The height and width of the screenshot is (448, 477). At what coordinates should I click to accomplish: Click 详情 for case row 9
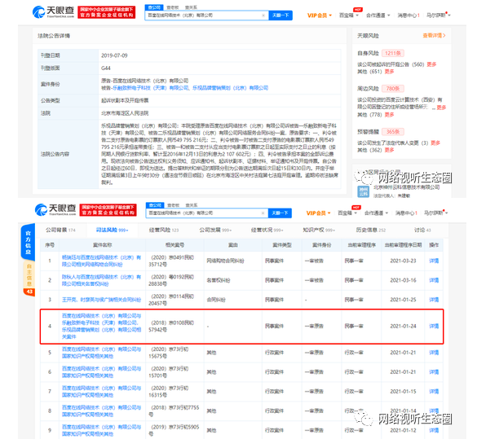tap(434, 430)
